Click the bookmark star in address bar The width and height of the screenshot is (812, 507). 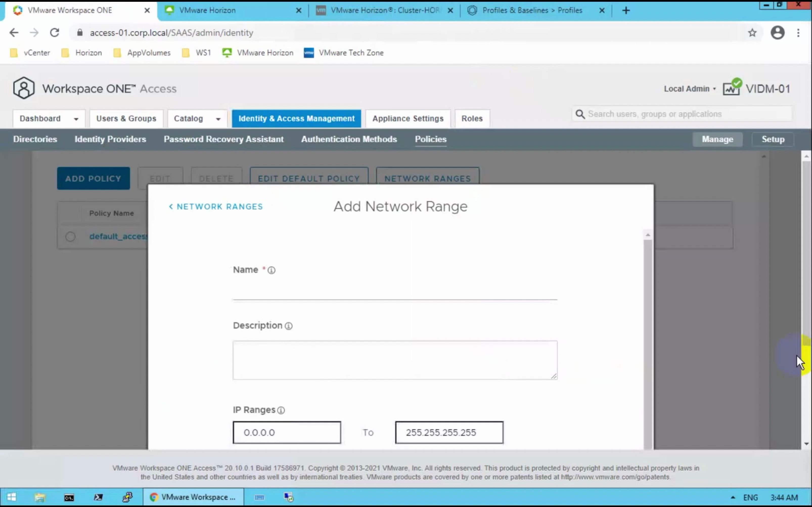pos(752,33)
